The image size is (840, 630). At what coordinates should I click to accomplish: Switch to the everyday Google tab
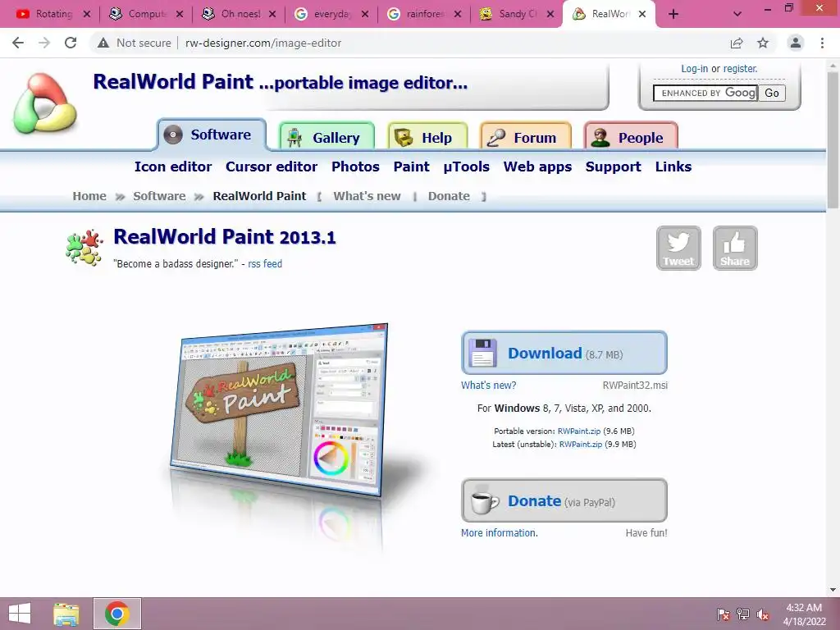click(x=331, y=14)
